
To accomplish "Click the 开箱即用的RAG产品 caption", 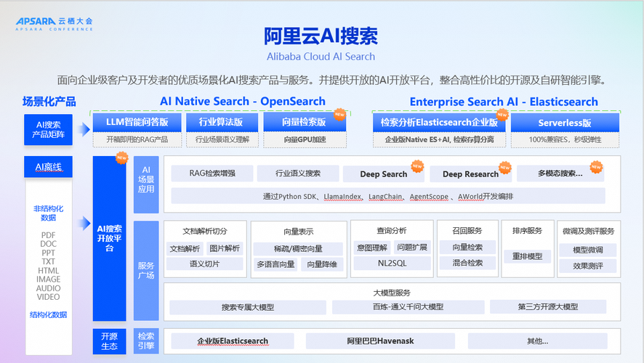I will click(x=137, y=139).
